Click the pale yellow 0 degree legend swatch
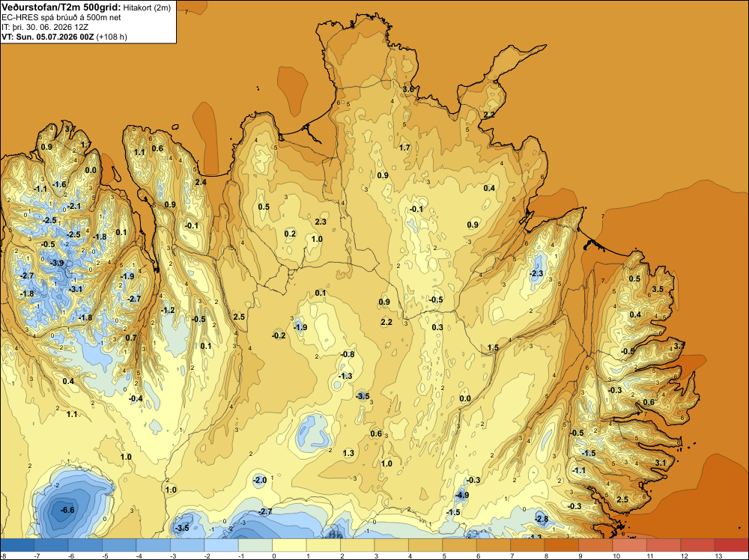Image resolution: width=749 pixels, height=560 pixels. pyautogui.click(x=289, y=545)
